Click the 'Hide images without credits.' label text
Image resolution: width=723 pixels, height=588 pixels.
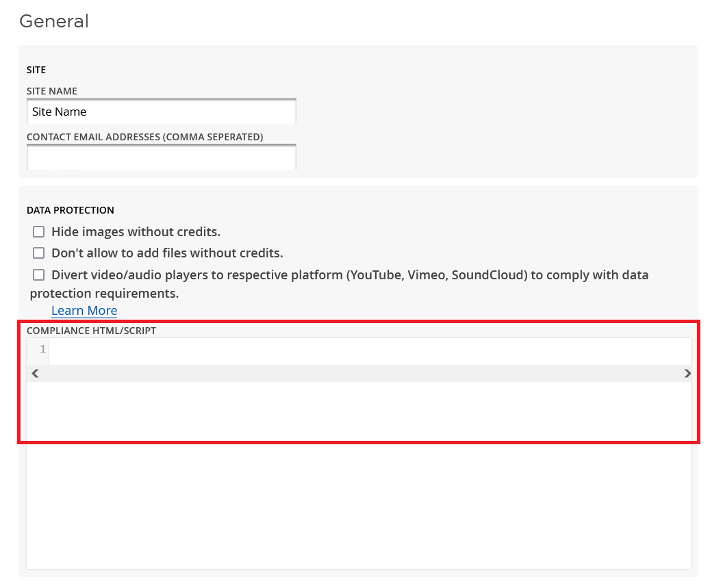tap(136, 232)
